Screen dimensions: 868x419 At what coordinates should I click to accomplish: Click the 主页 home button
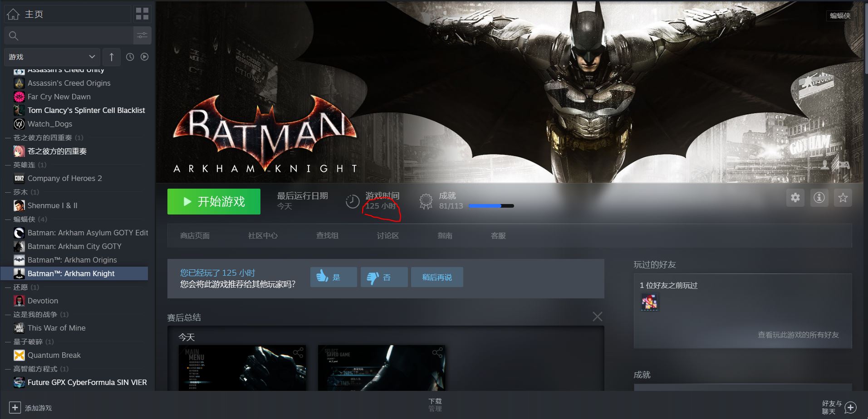(x=68, y=14)
